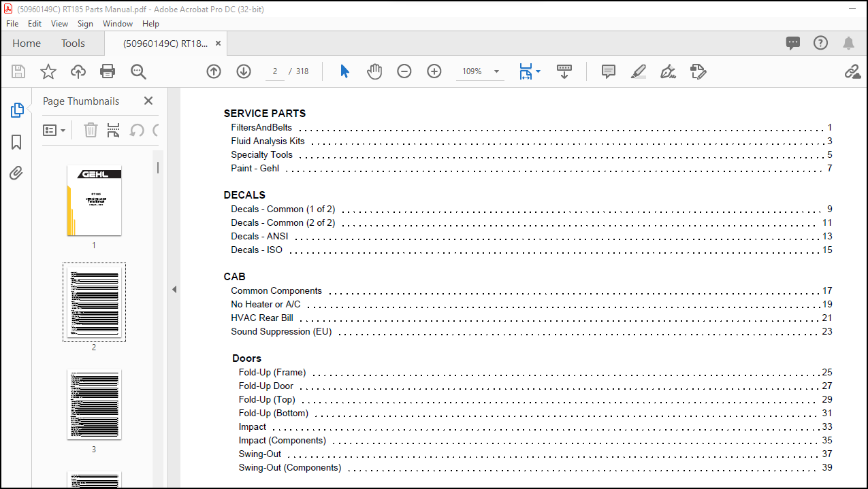
Task: Delete selected page thumbnail trash icon
Action: (x=91, y=130)
